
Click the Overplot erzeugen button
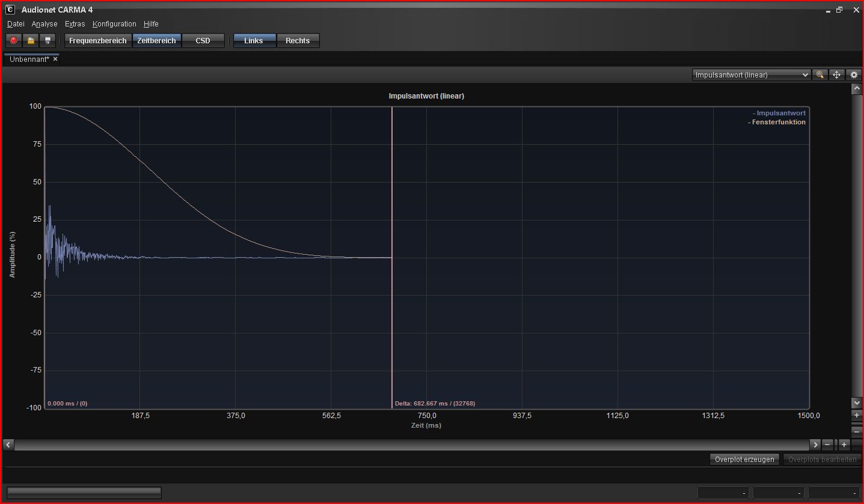[x=744, y=460]
